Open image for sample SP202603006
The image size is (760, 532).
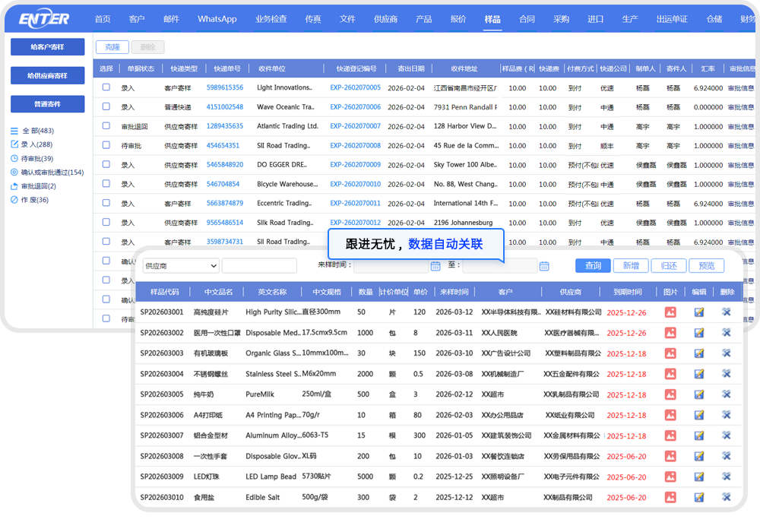coord(670,415)
